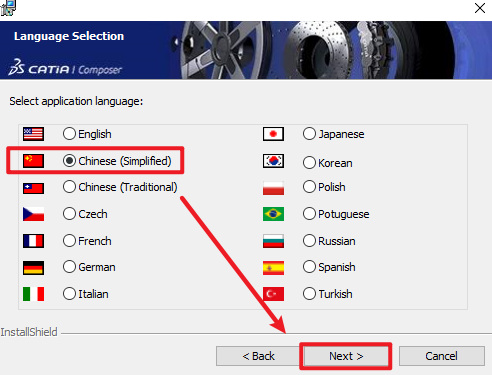Return with the Back button
The image size is (492, 375).
[x=258, y=356]
